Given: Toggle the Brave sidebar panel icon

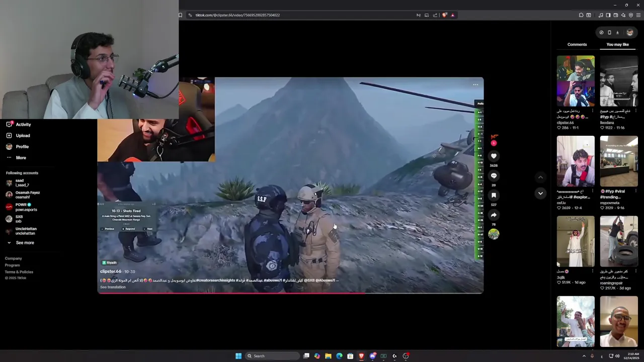Looking at the screenshot, I should (608, 15).
